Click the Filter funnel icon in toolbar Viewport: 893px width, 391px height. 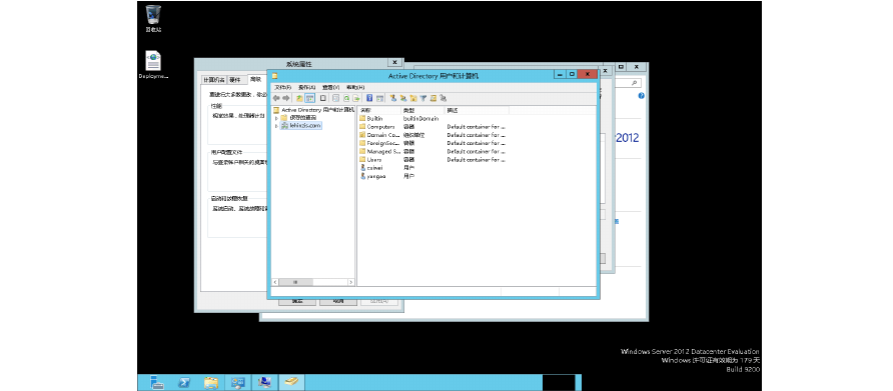tap(423, 98)
